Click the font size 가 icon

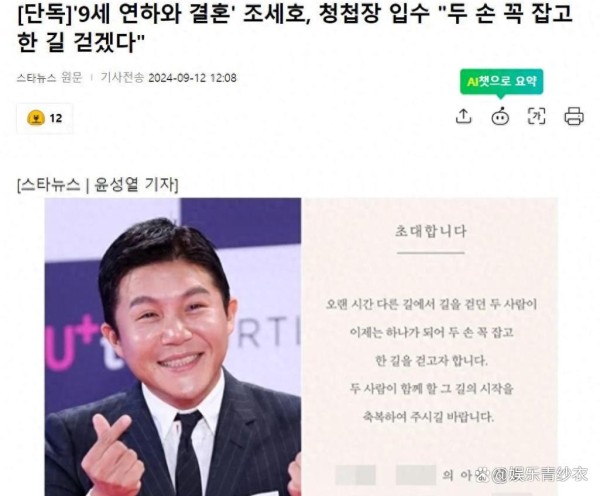[536, 116]
